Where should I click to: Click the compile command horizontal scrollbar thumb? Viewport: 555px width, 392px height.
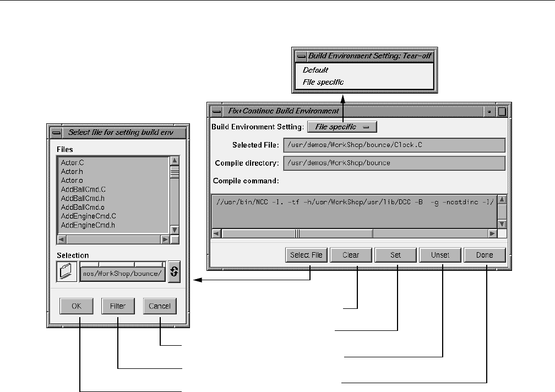[x=297, y=233]
